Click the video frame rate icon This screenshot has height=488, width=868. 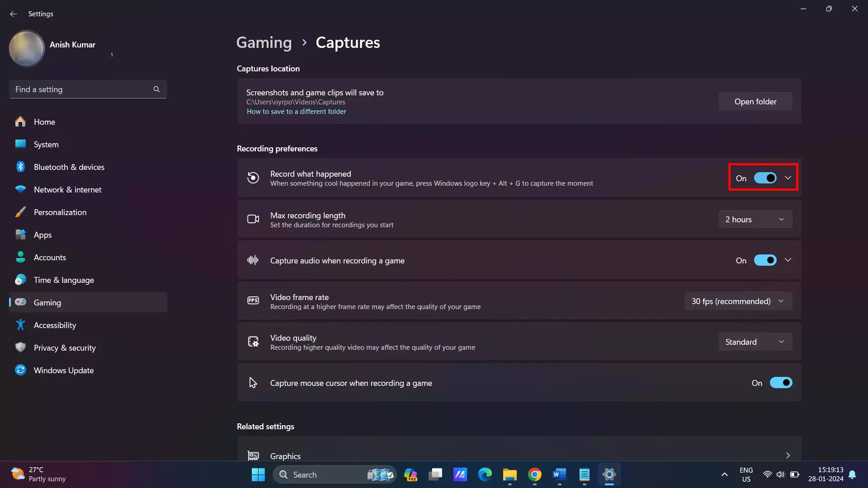252,300
